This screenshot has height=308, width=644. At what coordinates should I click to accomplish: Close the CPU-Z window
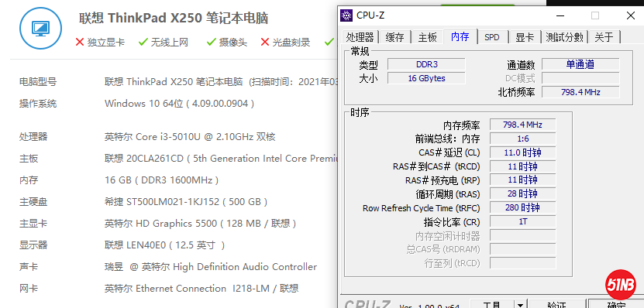click(631, 15)
